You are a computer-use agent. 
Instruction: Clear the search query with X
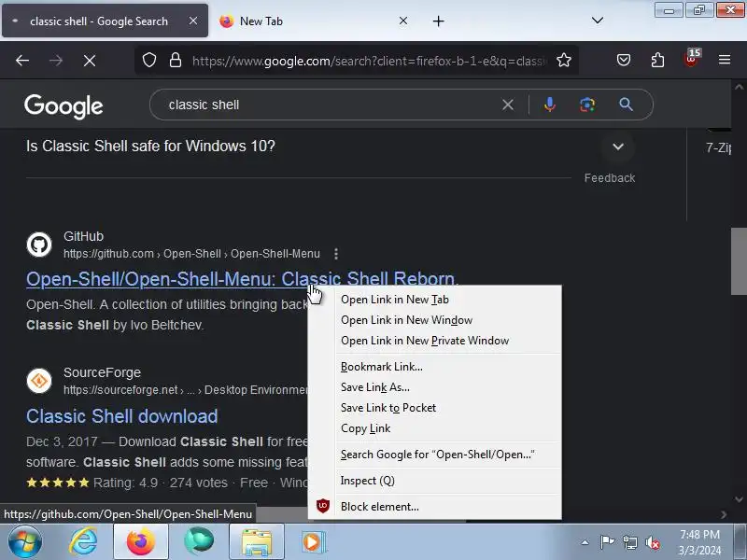click(x=508, y=105)
